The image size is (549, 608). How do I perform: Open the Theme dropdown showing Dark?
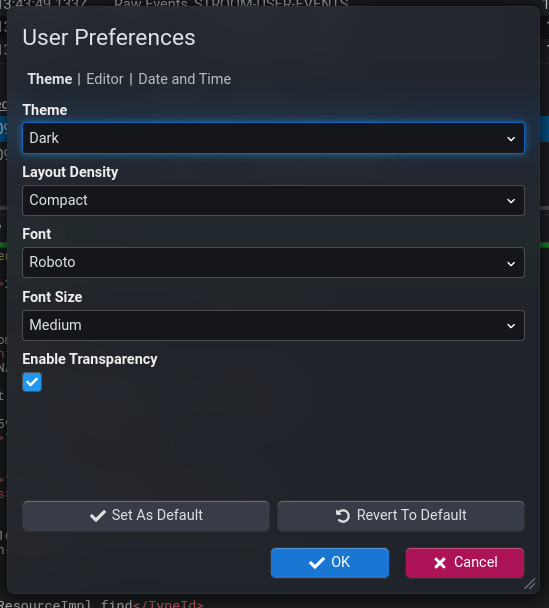[273, 138]
